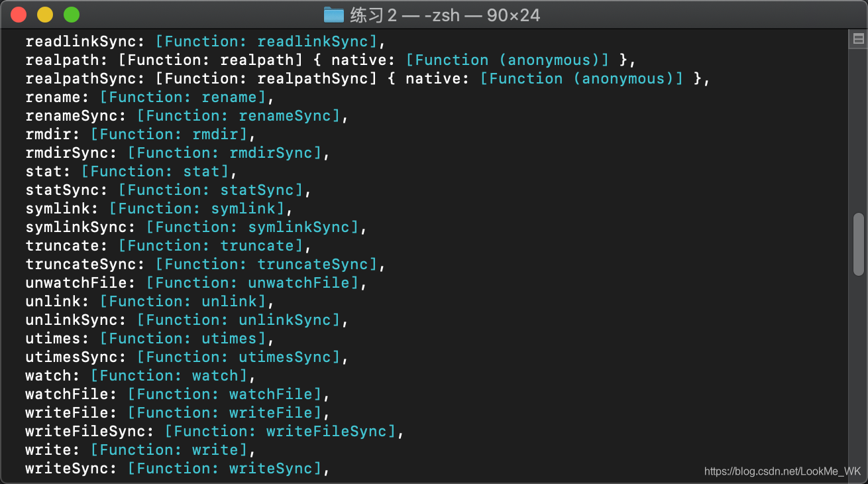868x484 pixels.
Task: Click the key 'write:'
Action: (53, 450)
